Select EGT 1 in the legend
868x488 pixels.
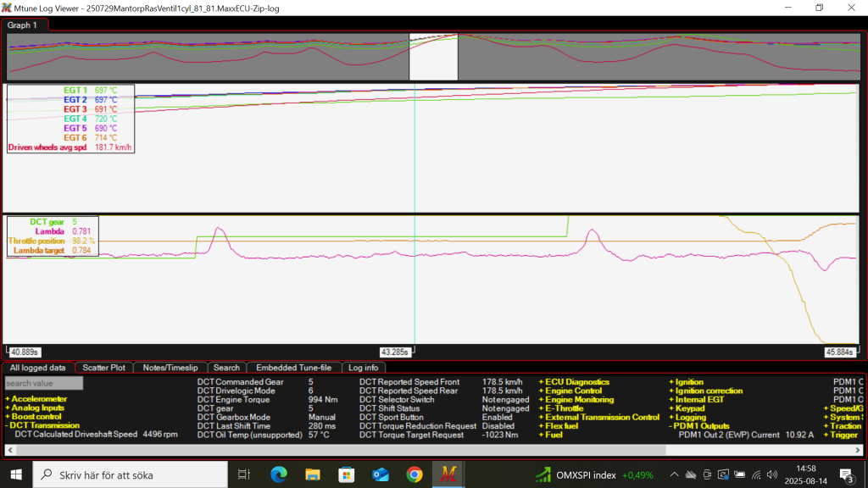click(75, 90)
